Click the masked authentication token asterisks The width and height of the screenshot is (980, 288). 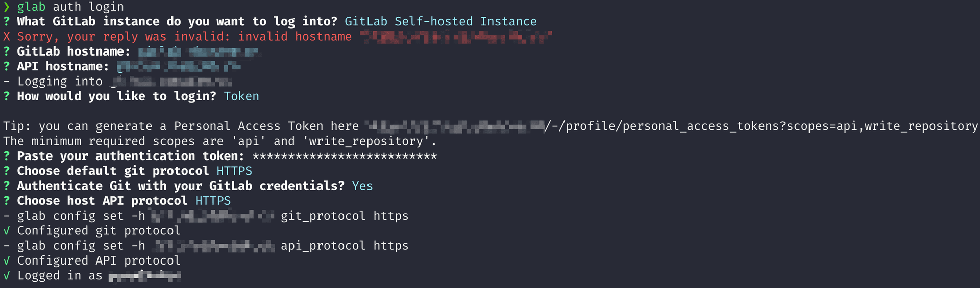[345, 156]
